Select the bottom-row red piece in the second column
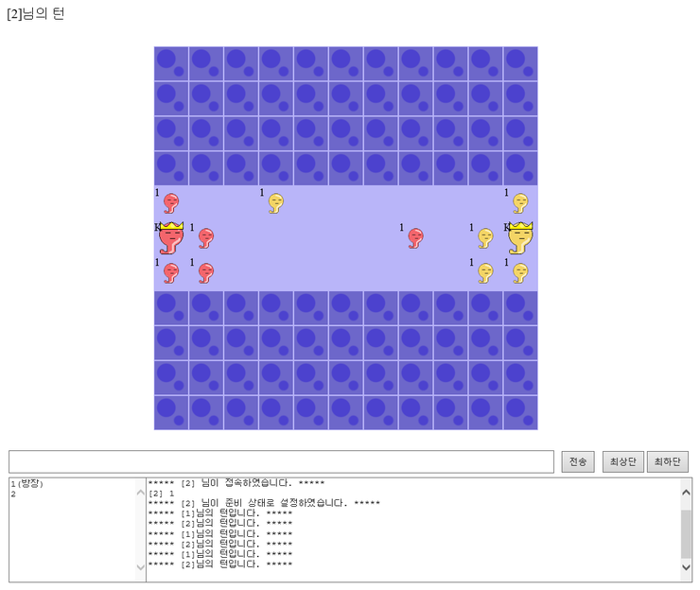The width and height of the screenshot is (700, 590). pos(206,272)
